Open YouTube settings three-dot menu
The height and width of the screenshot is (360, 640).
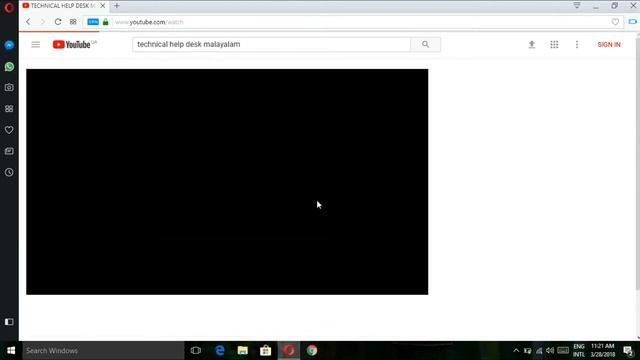577,44
